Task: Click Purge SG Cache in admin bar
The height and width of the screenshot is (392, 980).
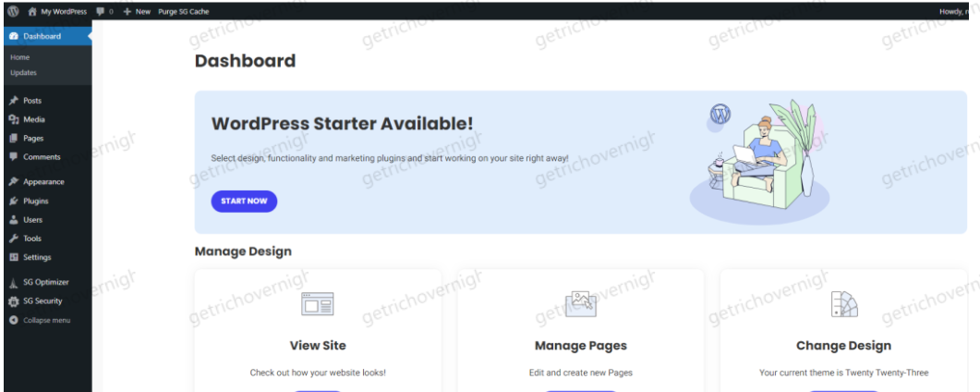Action: click(x=184, y=11)
